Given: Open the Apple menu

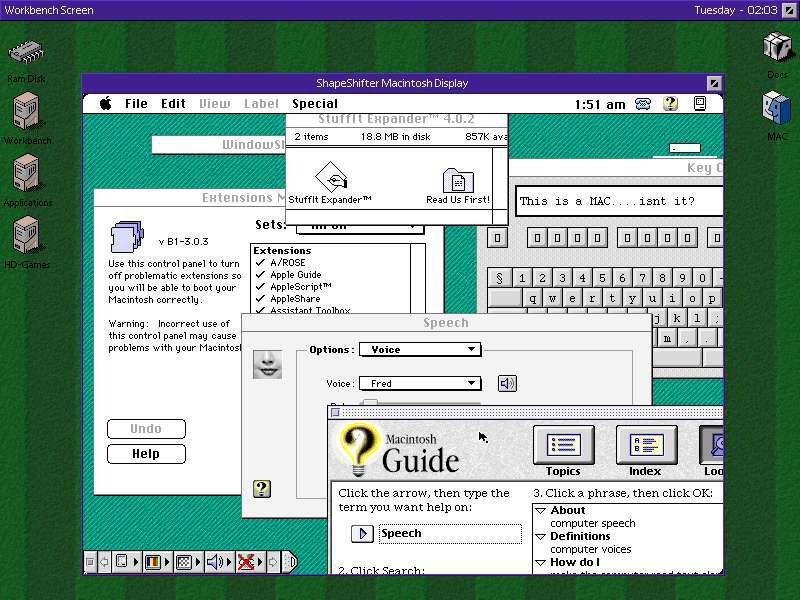Looking at the screenshot, I should pos(105,104).
